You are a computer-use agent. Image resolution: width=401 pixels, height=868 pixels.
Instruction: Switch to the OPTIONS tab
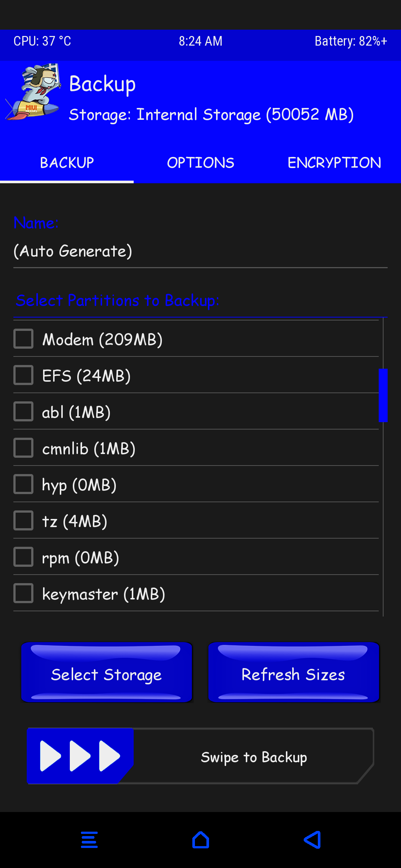click(200, 163)
